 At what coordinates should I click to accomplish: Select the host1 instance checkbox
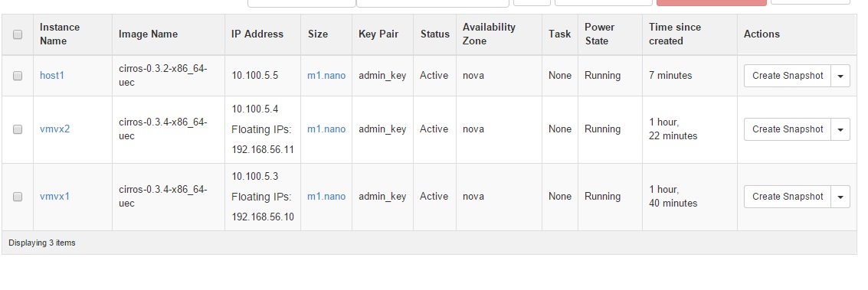tap(18, 76)
